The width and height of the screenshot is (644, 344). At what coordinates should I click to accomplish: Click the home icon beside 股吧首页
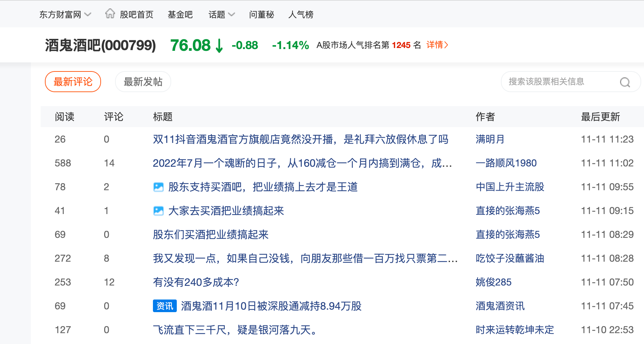pyautogui.click(x=110, y=14)
